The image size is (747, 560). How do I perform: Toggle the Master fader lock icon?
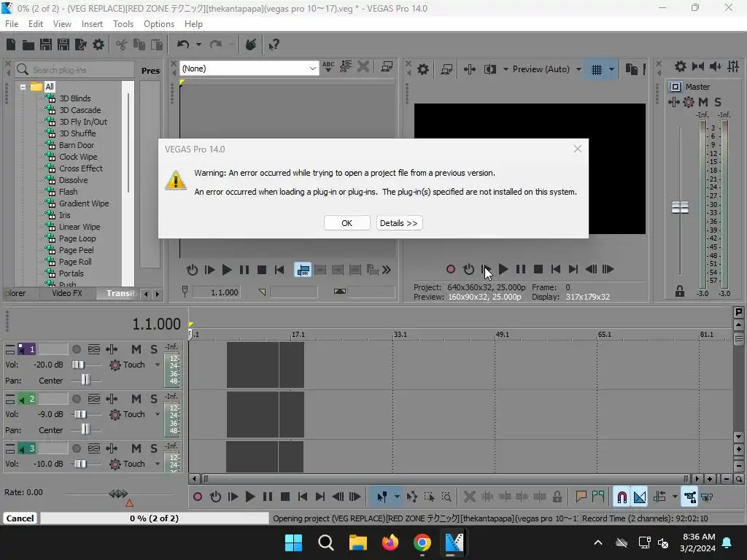680,291
